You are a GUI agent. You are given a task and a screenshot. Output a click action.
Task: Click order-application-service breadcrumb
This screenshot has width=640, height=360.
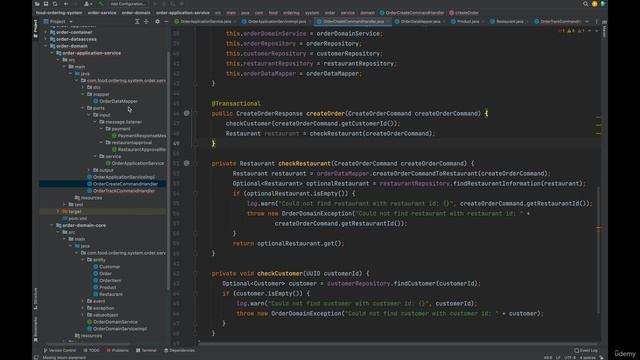click(x=183, y=13)
